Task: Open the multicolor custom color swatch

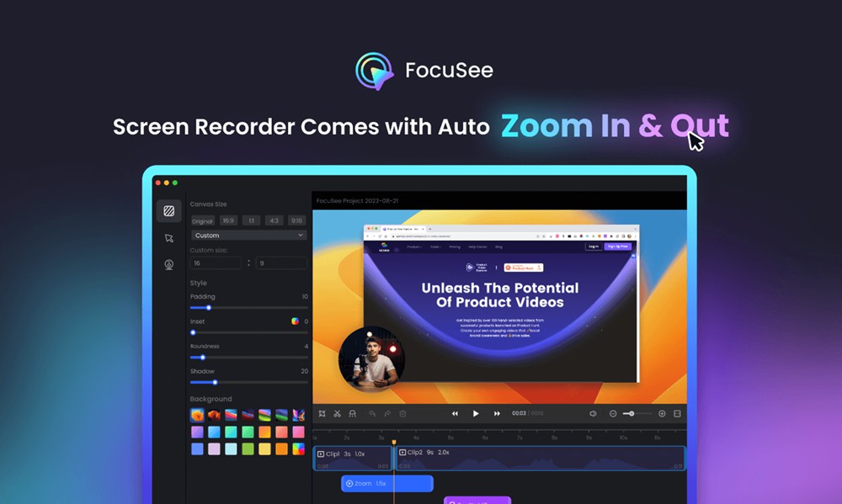Action: coord(299,449)
